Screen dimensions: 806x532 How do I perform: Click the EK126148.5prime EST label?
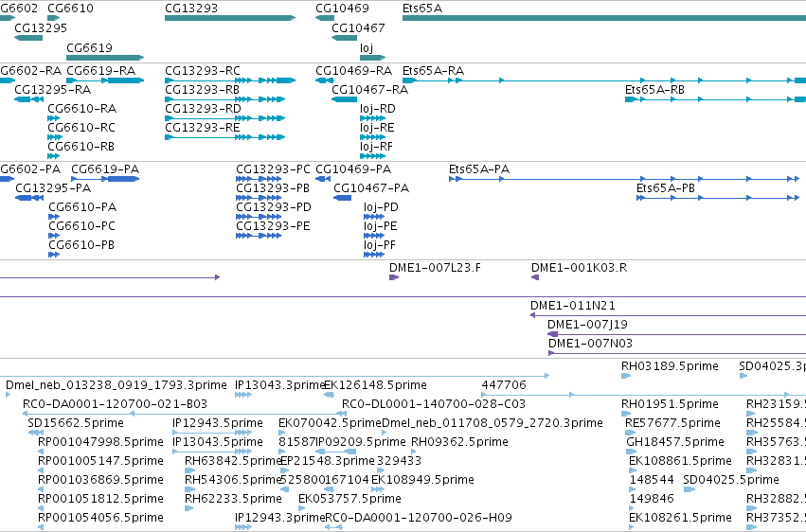click(x=376, y=385)
